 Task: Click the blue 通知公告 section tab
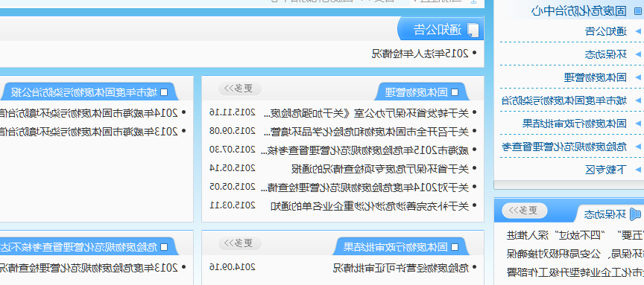pos(441,30)
